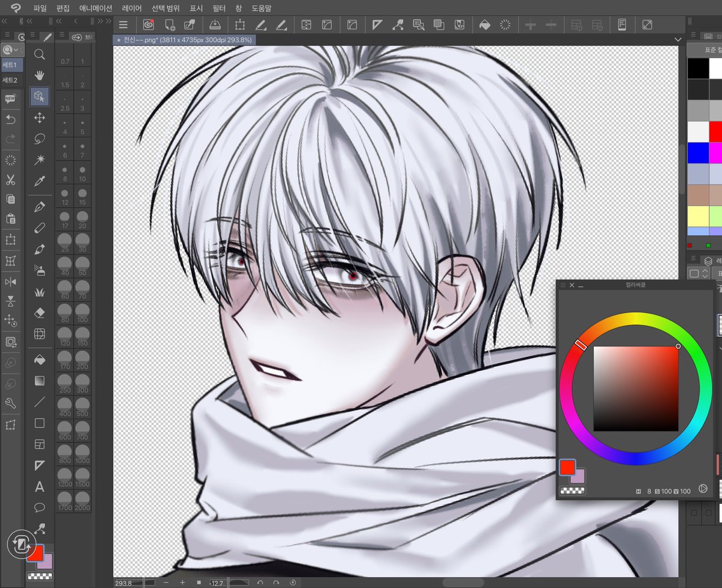Open the 도움말 menu

(x=261, y=8)
